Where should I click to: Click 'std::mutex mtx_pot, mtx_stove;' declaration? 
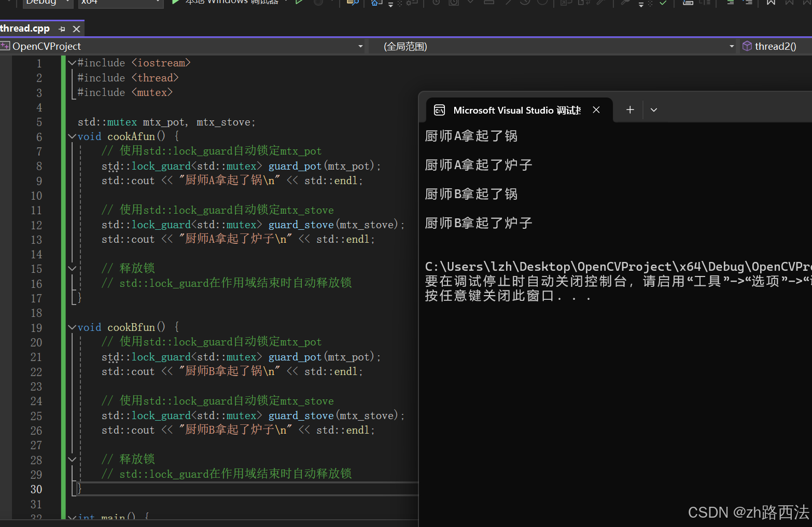click(x=166, y=122)
